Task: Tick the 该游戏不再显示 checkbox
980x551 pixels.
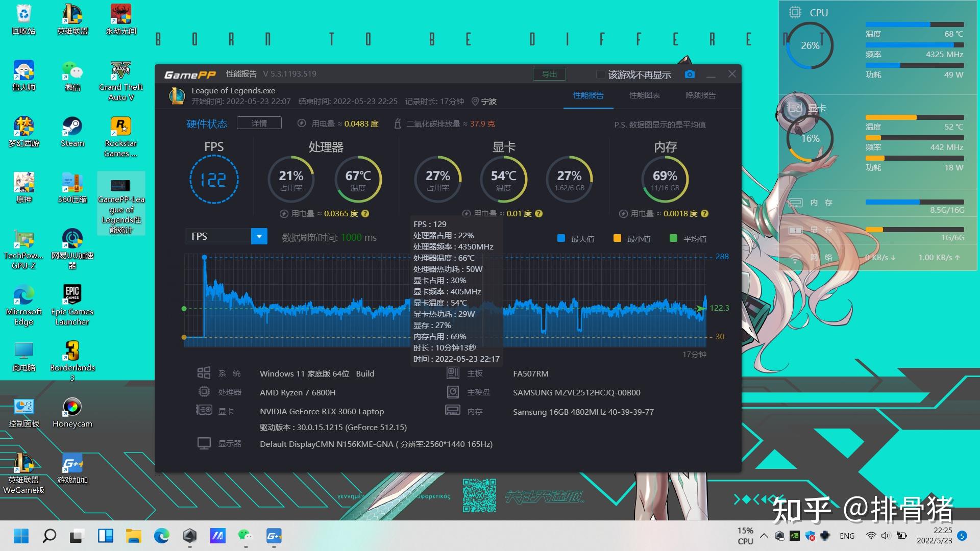Action: click(601, 74)
